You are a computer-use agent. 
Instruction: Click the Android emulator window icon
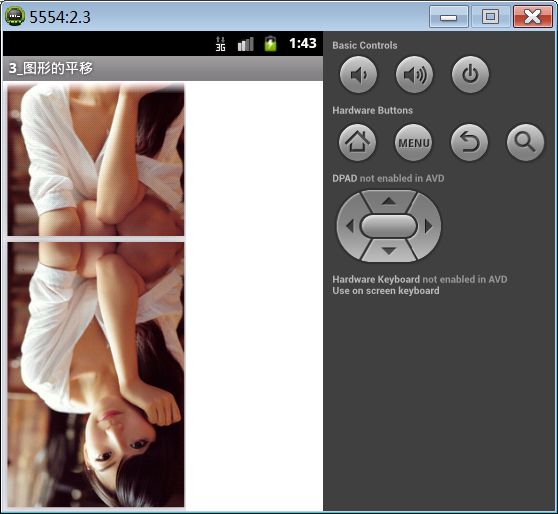[x=15, y=16]
